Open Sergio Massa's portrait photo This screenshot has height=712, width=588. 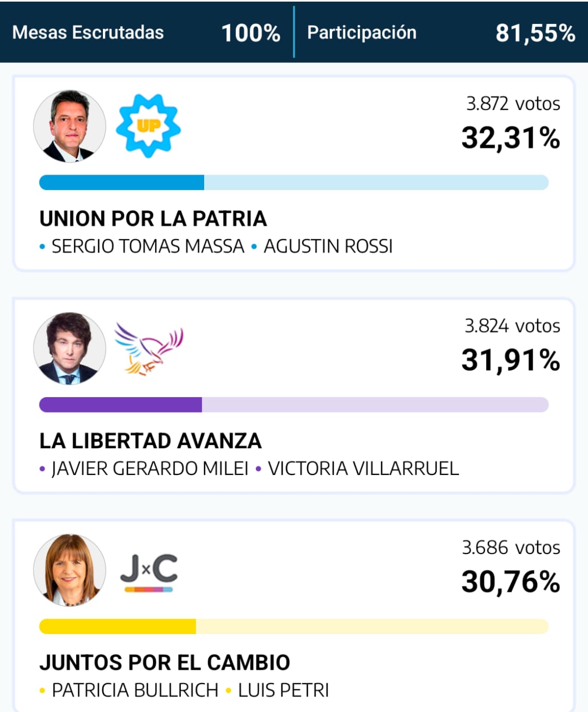pyautogui.click(x=70, y=126)
